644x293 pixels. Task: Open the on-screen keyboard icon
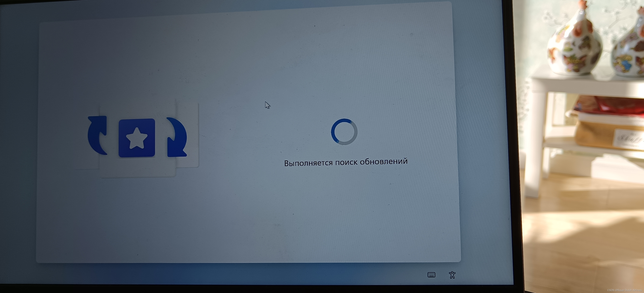431,275
